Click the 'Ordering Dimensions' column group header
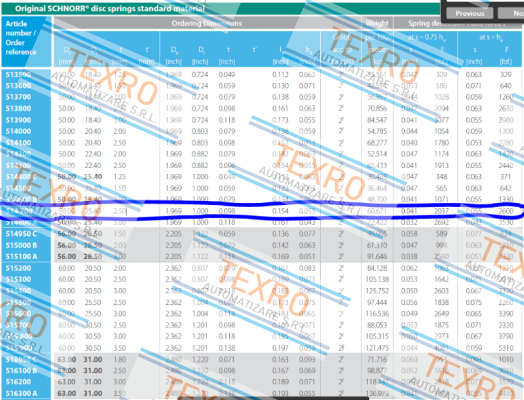This screenshot has height=400, width=524. tap(207, 23)
